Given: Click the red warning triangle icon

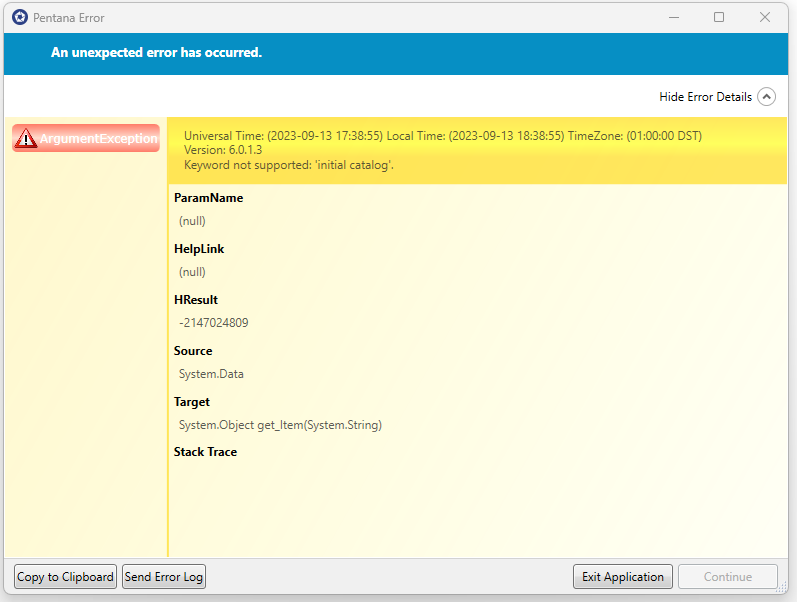Looking at the screenshot, I should [x=27, y=139].
